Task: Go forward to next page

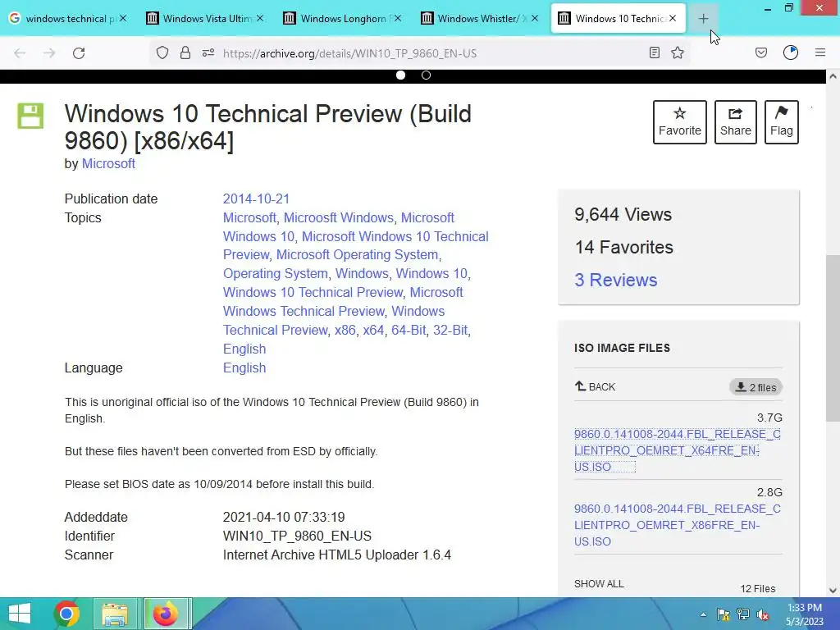Action: pos(49,53)
